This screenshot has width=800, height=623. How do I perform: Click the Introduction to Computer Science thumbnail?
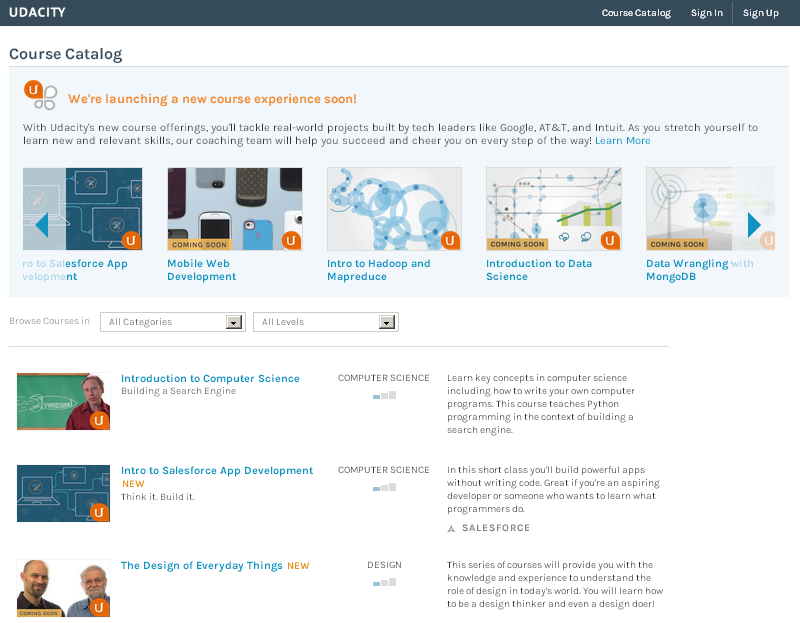tap(63, 401)
